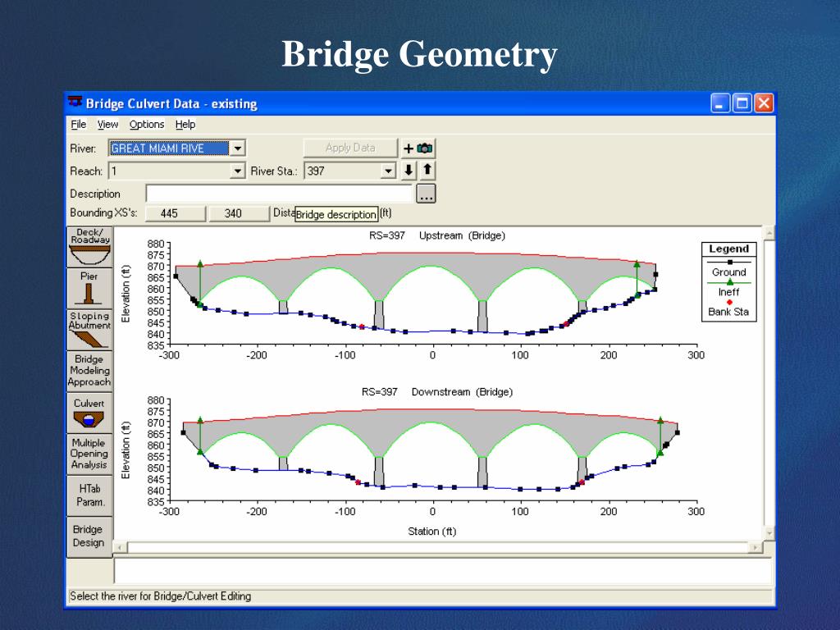This screenshot has height=630, width=840.
Task: Open the River selection dropdown
Action: click(x=237, y=148)
